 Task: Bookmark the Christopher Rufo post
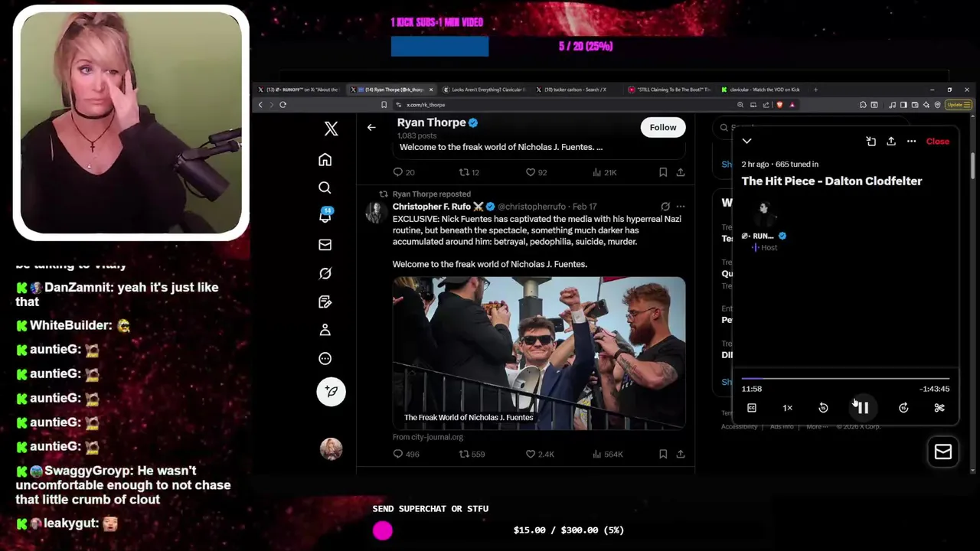pyautogui.click(x=663, y=454)
